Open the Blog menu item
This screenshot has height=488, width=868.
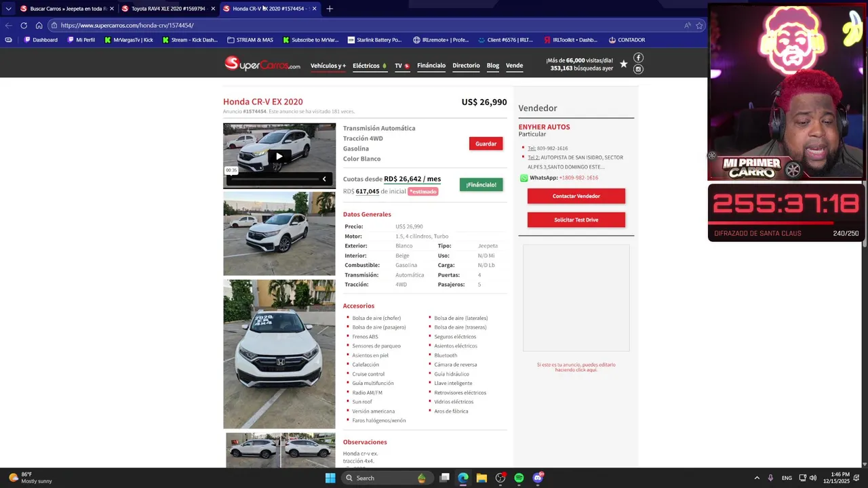click(493, 66)
